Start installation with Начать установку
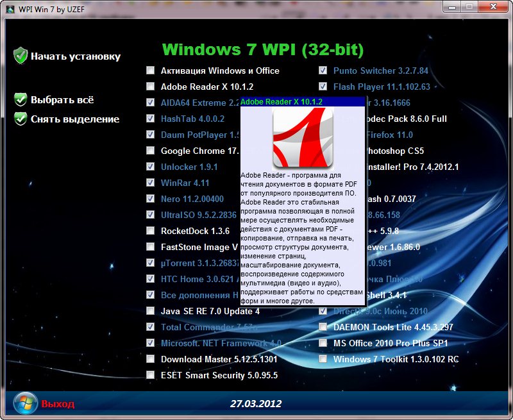Screen dimensions: 513x420 point(76,56)
